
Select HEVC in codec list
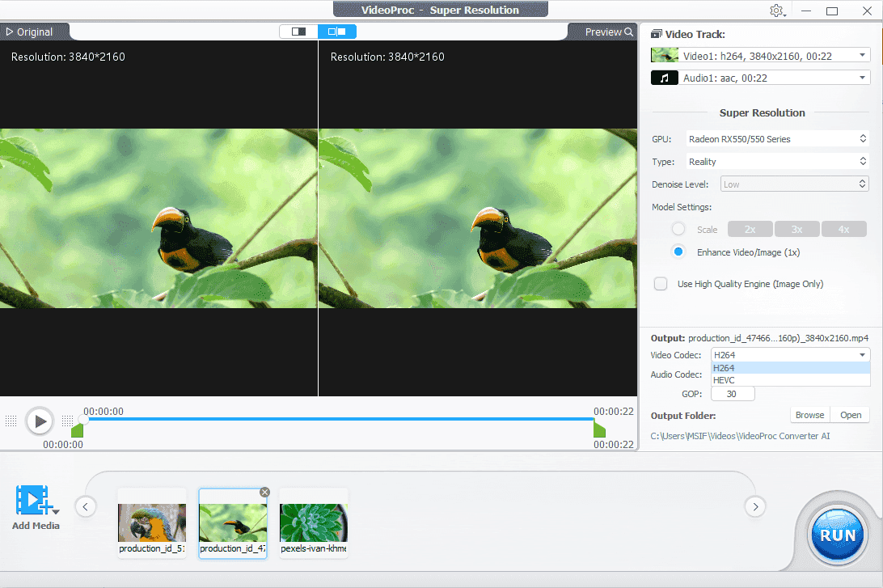click(791, 380)
